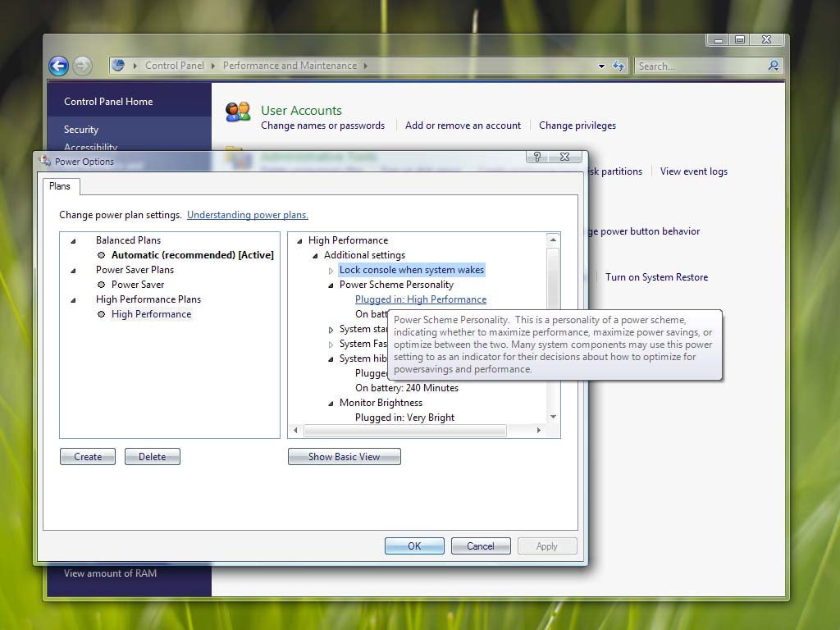The height and width of the screenshot is (630, 840).
Task: Click the Show Basic View button
Action: [x=344, y=456]
